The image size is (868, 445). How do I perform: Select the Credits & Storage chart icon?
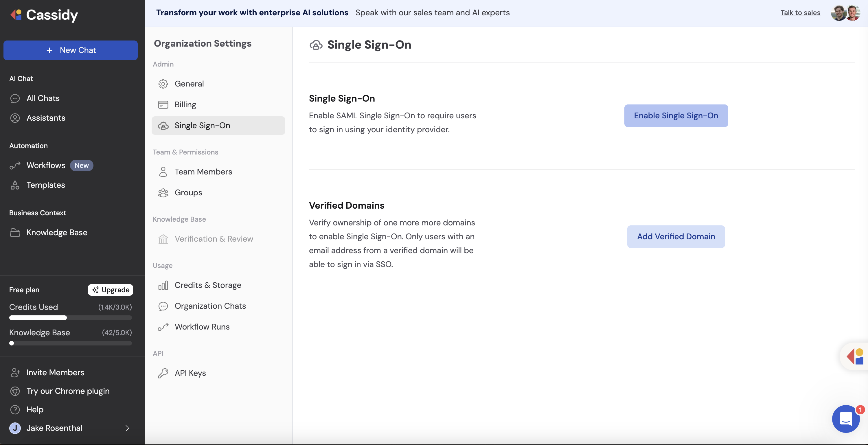164,285
